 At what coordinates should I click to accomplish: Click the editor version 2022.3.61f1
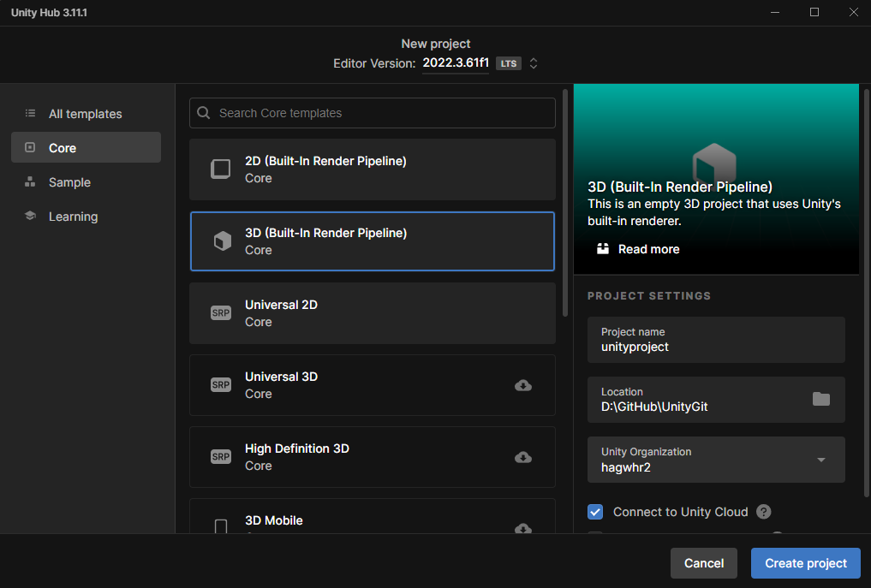456,62
